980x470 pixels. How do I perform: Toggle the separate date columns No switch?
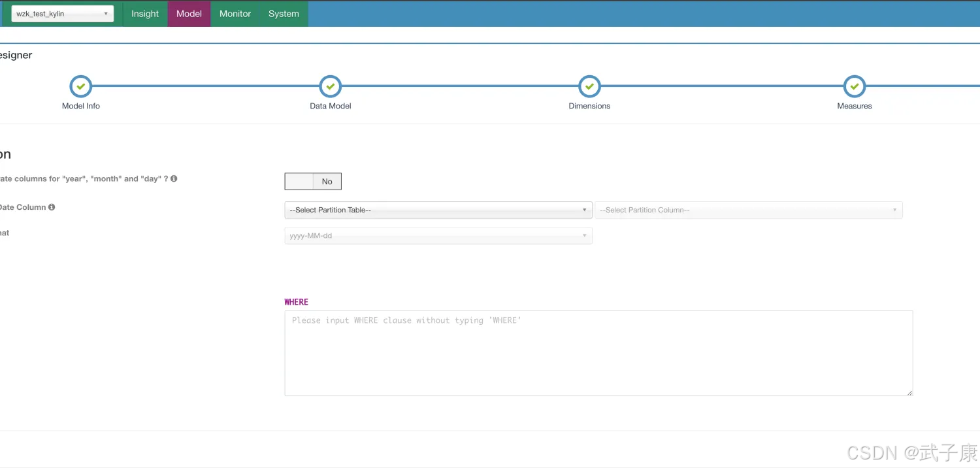pos(313,181)
